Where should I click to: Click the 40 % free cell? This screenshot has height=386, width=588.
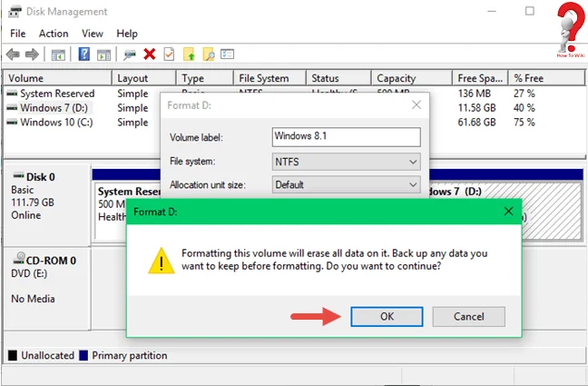pos(524,108)
